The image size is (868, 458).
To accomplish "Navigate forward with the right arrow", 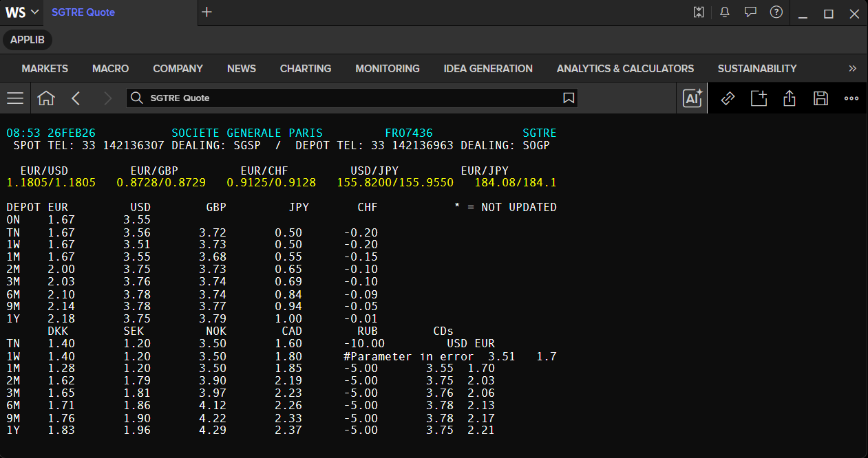I will (107, 98).
